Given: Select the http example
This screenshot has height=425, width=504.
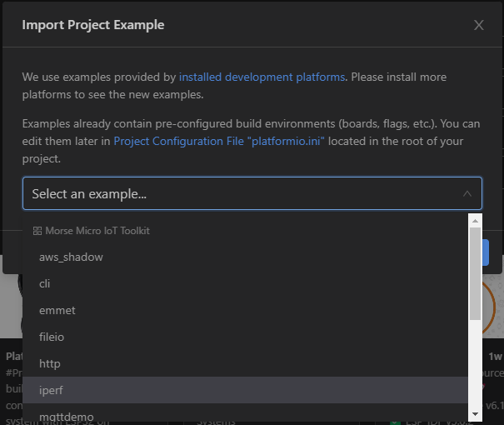Looking at the screenshot, I should click(49, 363).
